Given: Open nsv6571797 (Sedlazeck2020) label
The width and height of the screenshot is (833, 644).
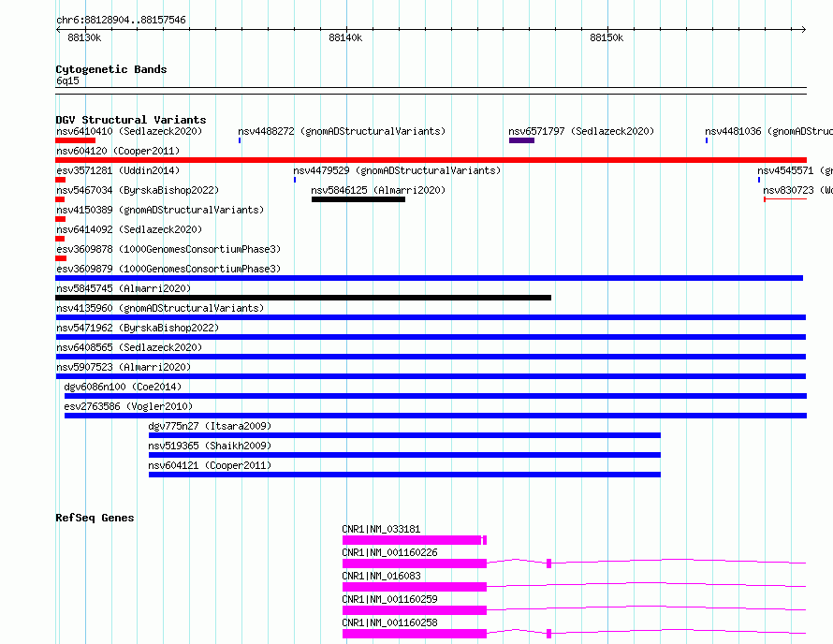Looking at the screenshot, I should [581, 131].
